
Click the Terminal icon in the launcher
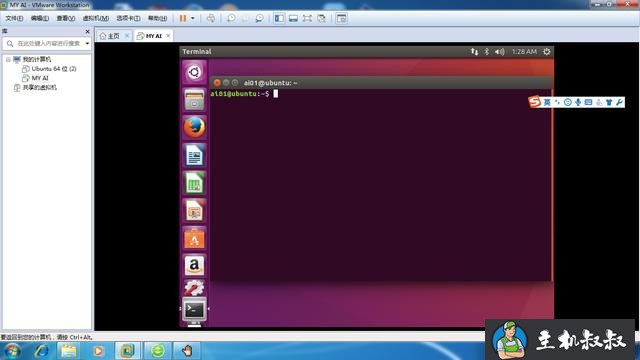pyautogui.click(x=194, y=310)
